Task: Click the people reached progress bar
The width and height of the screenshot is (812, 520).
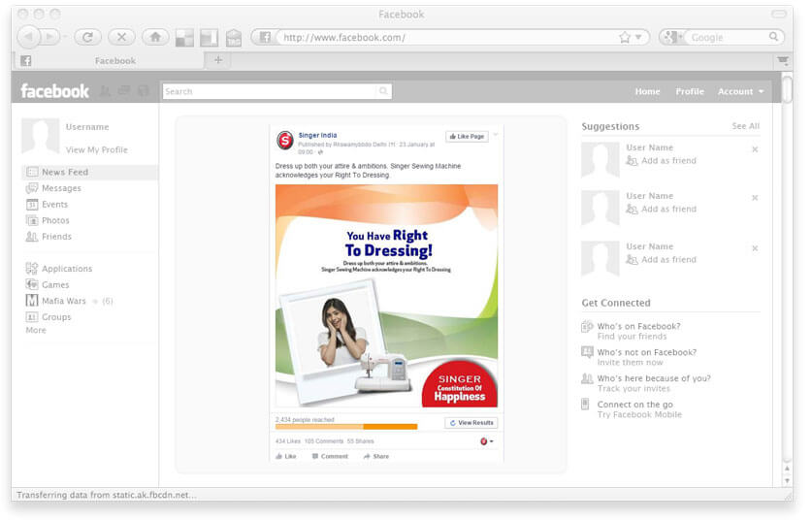Action: click(x=346, y=427)
